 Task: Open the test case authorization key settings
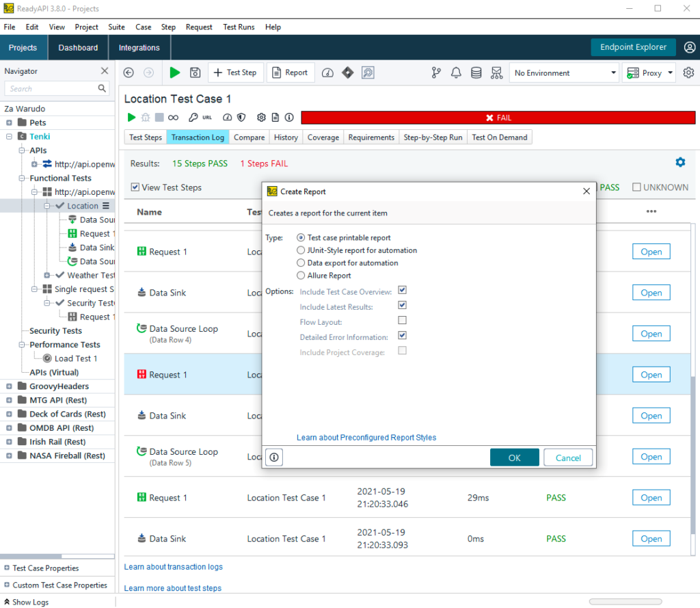(x=193, y=117)
